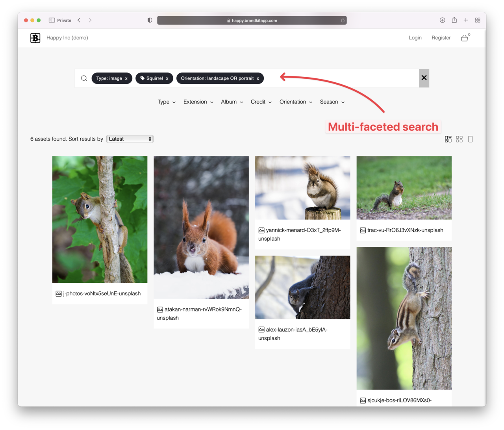Open Safari downloads icon
Screen dimensions: 504x430
tap(442, 20)
